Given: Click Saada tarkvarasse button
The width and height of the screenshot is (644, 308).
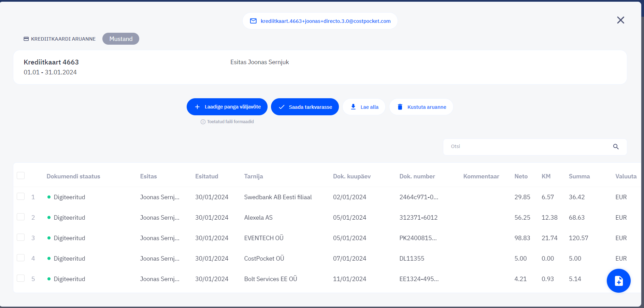Looking at the screenshot, I should (305, 107).
